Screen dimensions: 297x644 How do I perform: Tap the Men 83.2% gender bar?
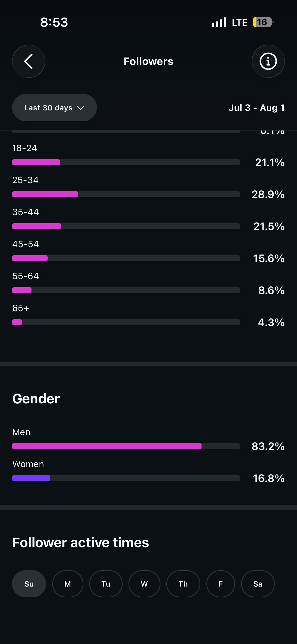tap(126, 446)
